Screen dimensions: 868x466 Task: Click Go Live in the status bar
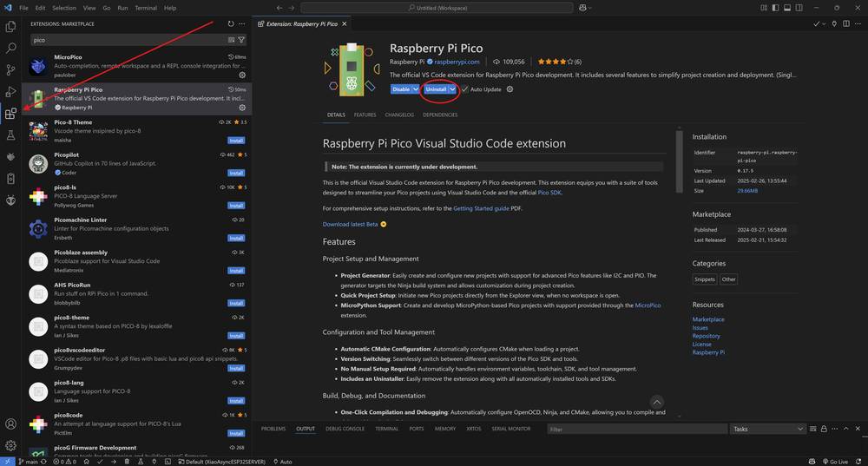click(835, 462)
